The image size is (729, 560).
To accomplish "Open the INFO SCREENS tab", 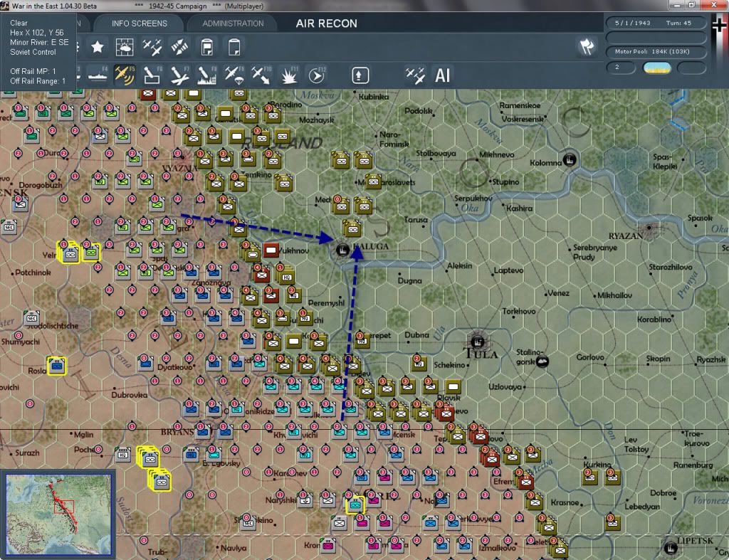I will click(139, 23).
